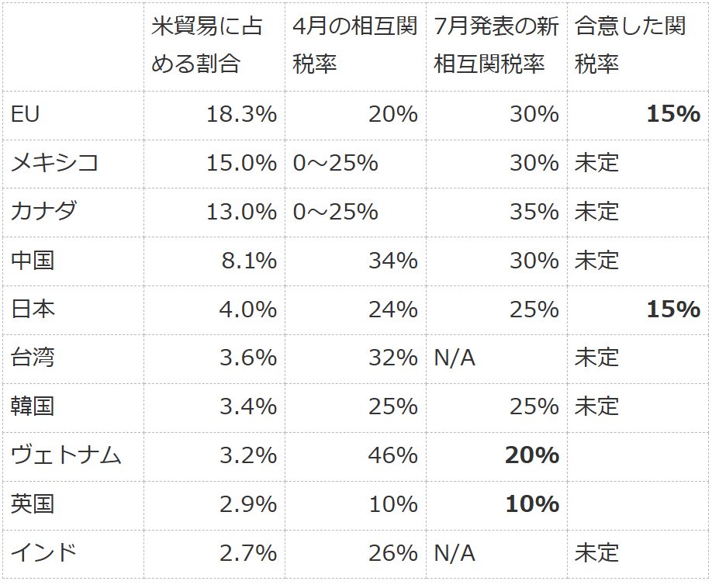Click the 米貿易に占める割合 column header
The height and width of the screenshot is (588, 712).
[x=207, y=44]
